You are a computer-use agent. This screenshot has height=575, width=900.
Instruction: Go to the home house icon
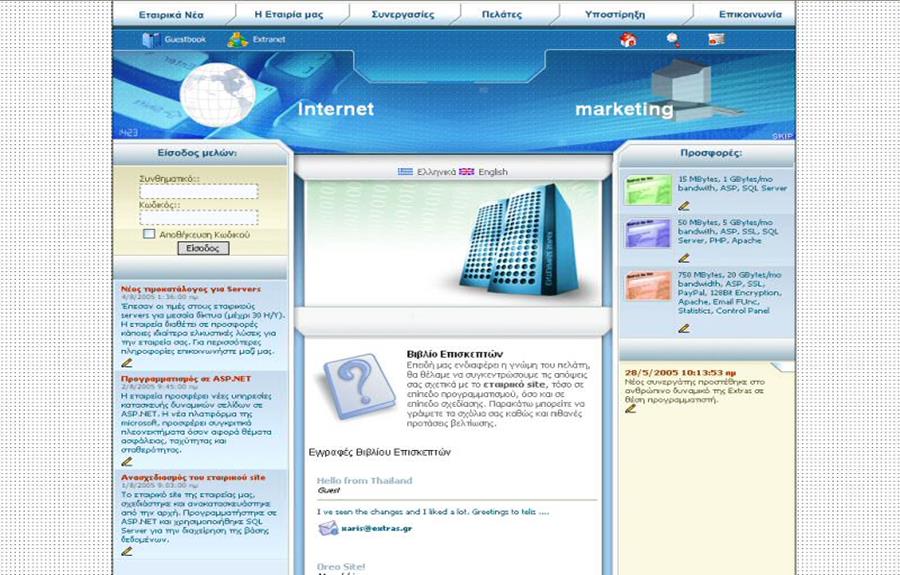click(x=629, y=40)
